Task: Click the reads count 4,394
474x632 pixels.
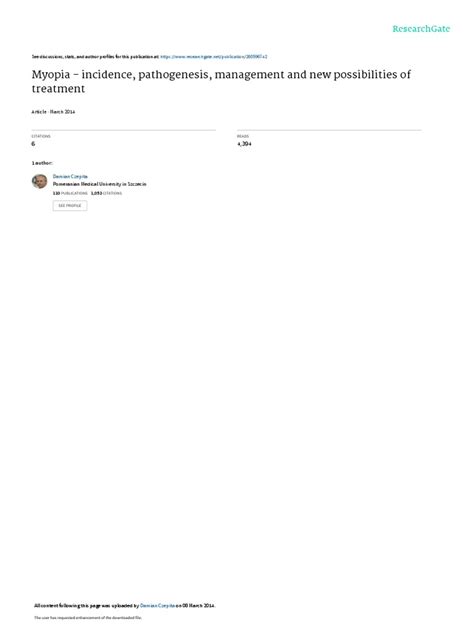Action: (x=244, y=143)
